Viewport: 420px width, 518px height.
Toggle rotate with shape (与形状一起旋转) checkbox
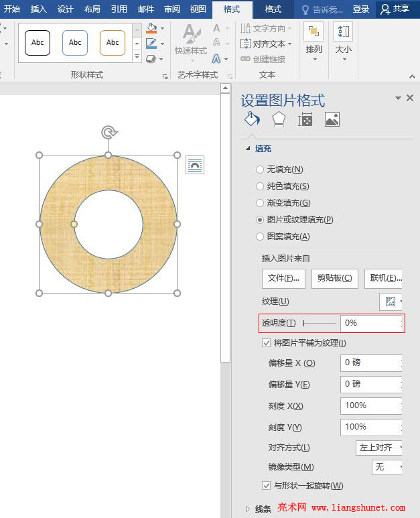coord(266,486)
